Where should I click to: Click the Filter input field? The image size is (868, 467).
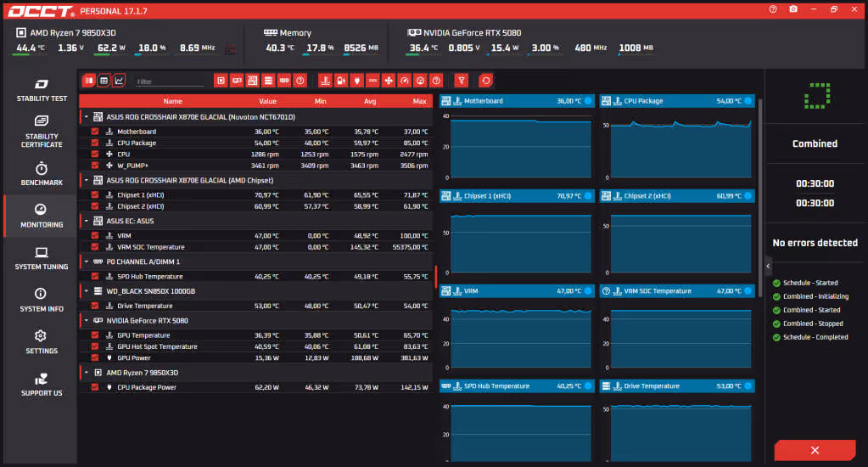[170, 82]
